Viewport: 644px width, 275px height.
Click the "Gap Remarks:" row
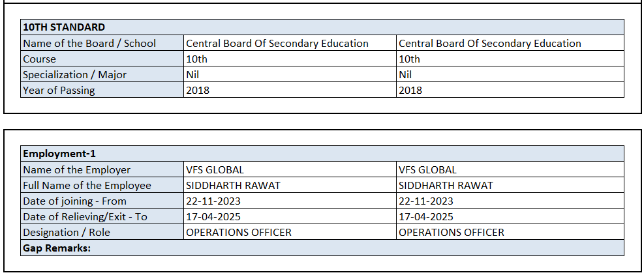coord(55,248)
